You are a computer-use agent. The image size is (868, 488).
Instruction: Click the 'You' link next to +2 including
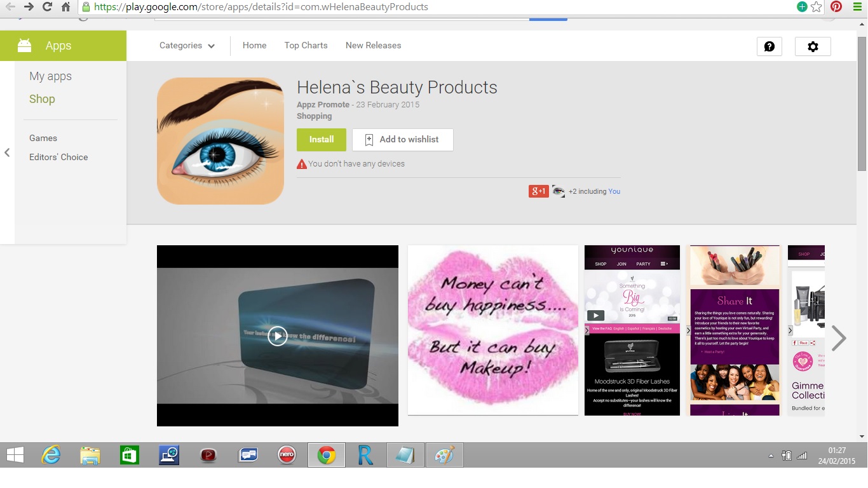click(x=614, y=191)
